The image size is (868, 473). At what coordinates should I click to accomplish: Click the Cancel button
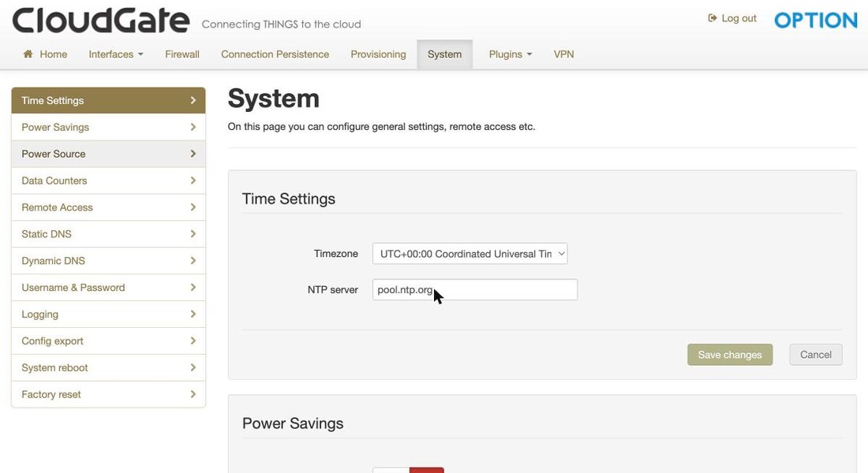(x=815, y=355)
